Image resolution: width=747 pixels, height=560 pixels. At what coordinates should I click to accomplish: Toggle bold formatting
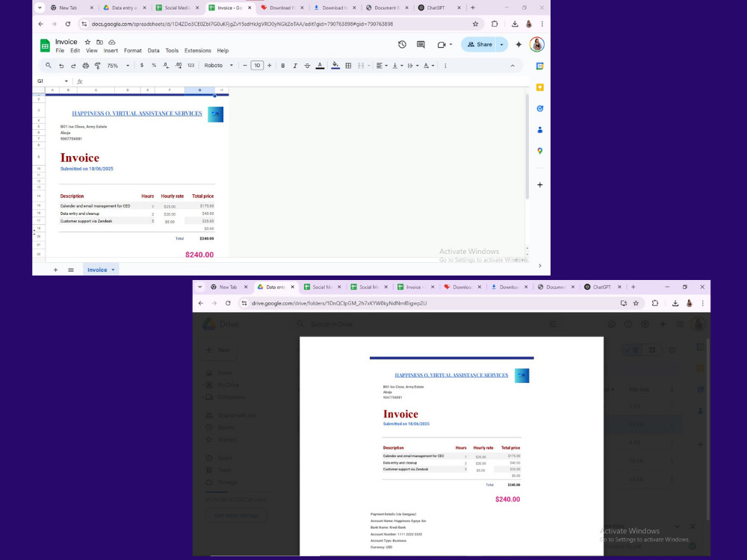[x=283, y=66]
